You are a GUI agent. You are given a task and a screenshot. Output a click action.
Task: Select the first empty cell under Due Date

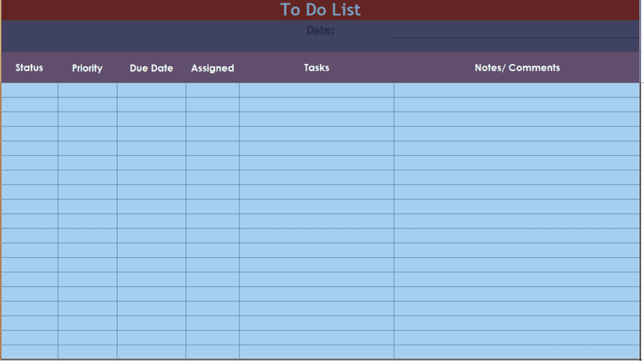tap(152, 90)
